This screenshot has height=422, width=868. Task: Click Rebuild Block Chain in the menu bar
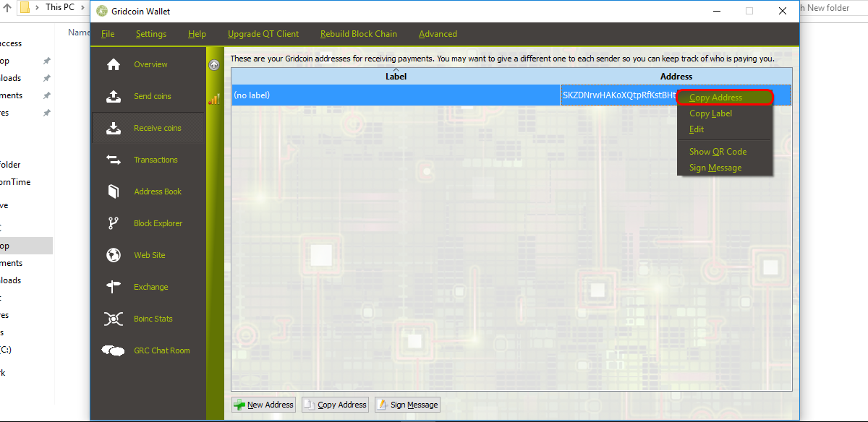359,34
